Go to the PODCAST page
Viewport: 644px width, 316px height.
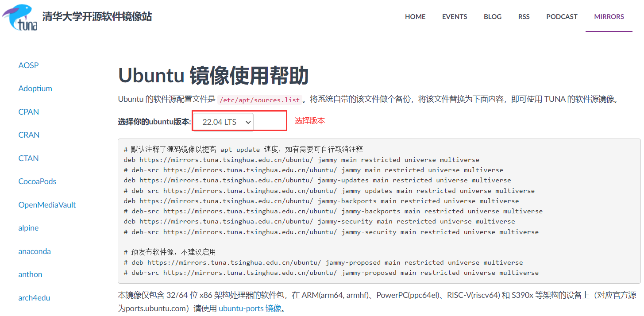[x=562, y=17]
